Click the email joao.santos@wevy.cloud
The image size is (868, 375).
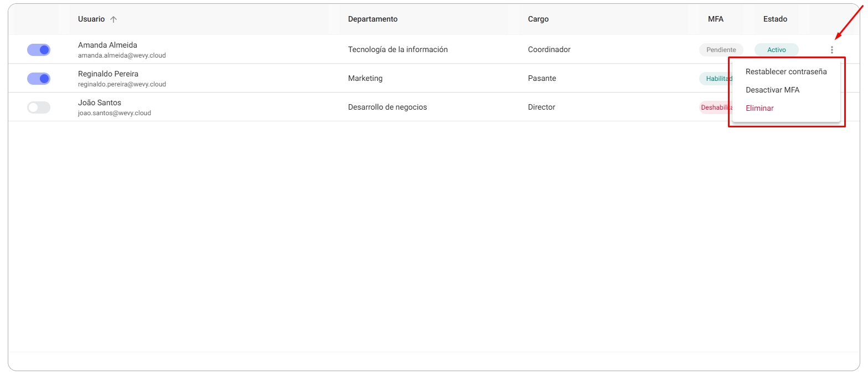(x=115, y=113)
